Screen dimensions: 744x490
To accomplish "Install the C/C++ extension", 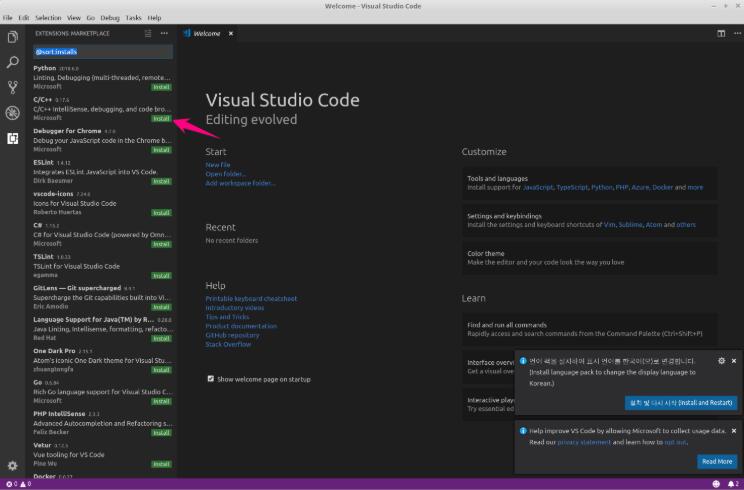I will point(161,119).
